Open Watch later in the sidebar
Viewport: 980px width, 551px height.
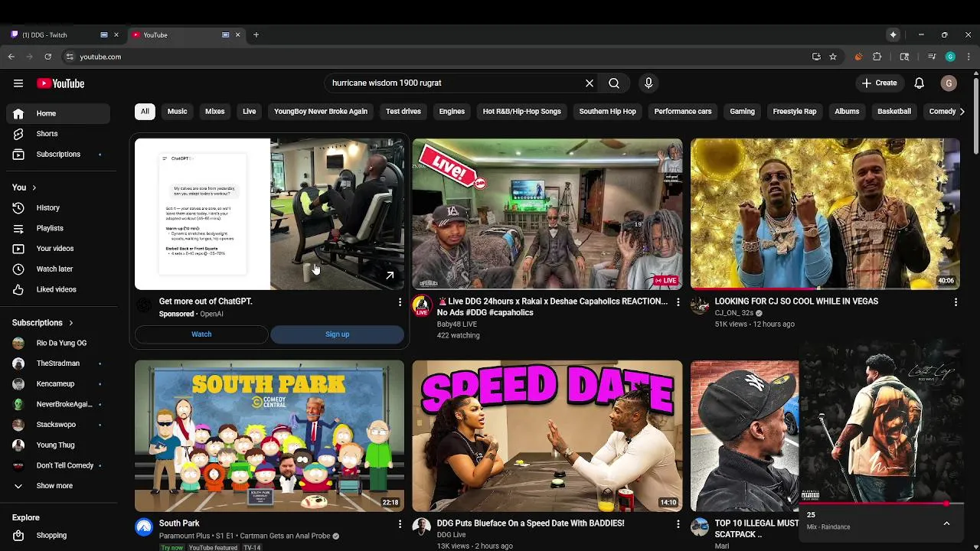58,269
